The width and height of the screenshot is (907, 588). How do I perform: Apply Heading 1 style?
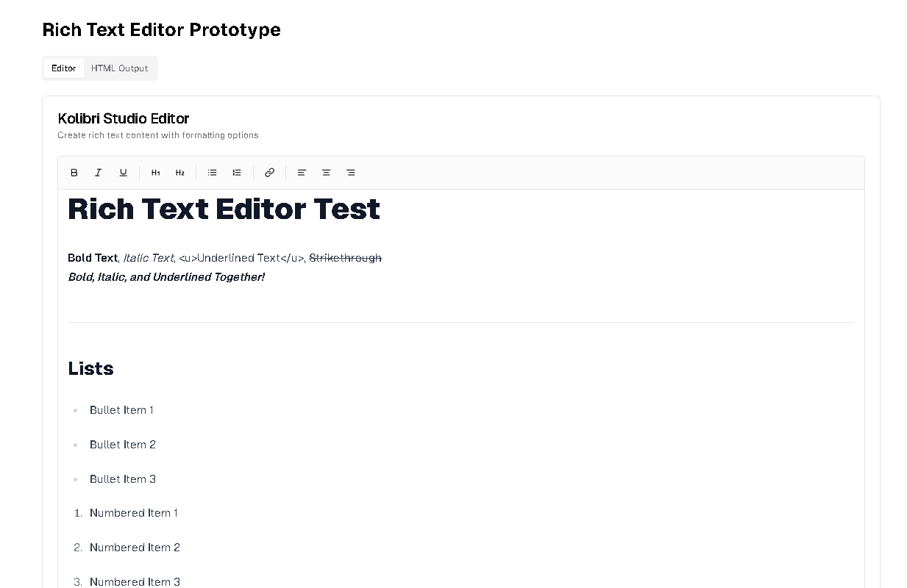click(x=155, y=173)
